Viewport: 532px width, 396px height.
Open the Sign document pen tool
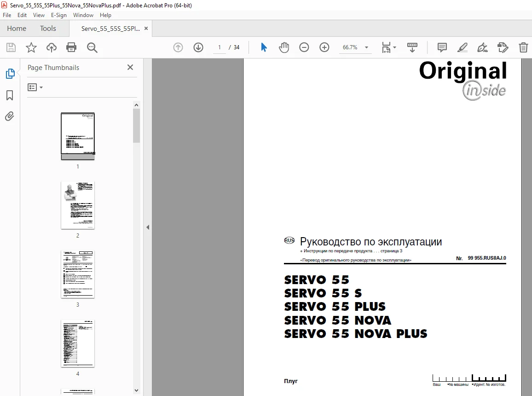[x=482, y=47]
